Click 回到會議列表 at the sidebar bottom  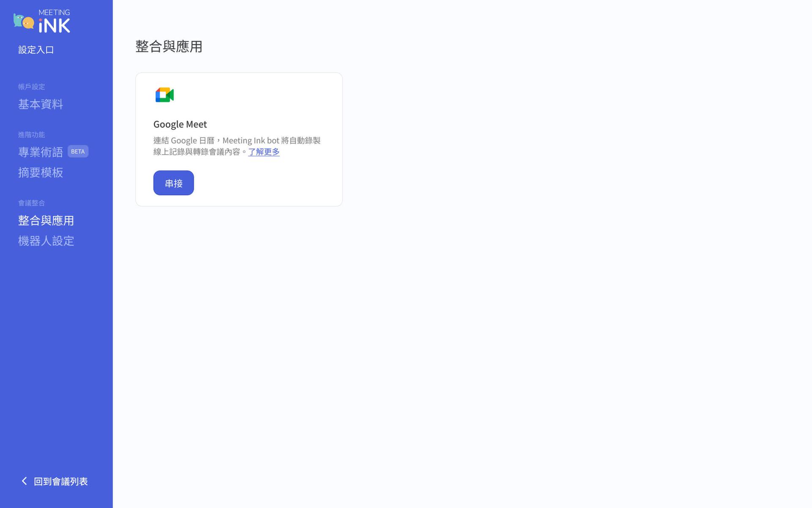61,481
